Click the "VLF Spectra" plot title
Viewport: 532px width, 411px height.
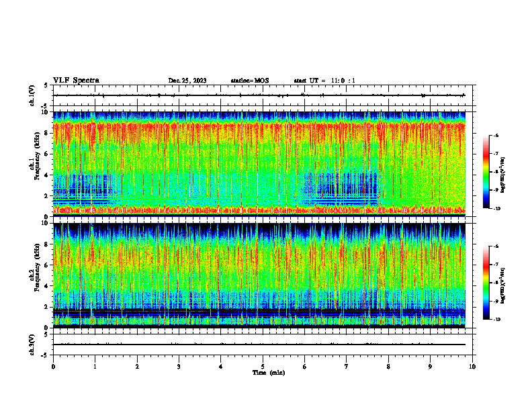tap(76, 81)
